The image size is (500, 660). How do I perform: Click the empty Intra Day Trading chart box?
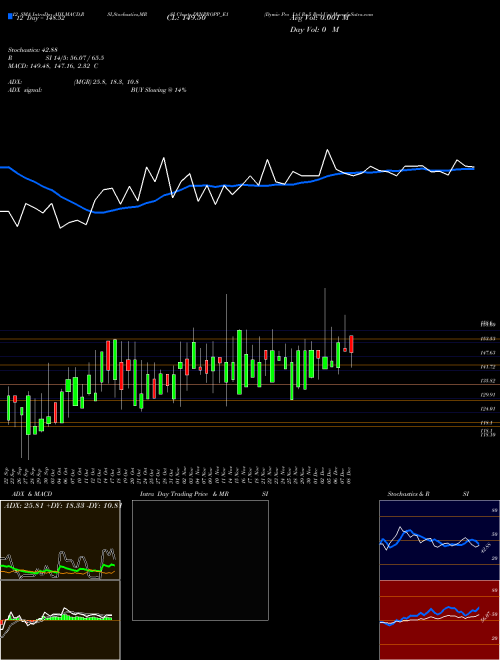point(200,560)
